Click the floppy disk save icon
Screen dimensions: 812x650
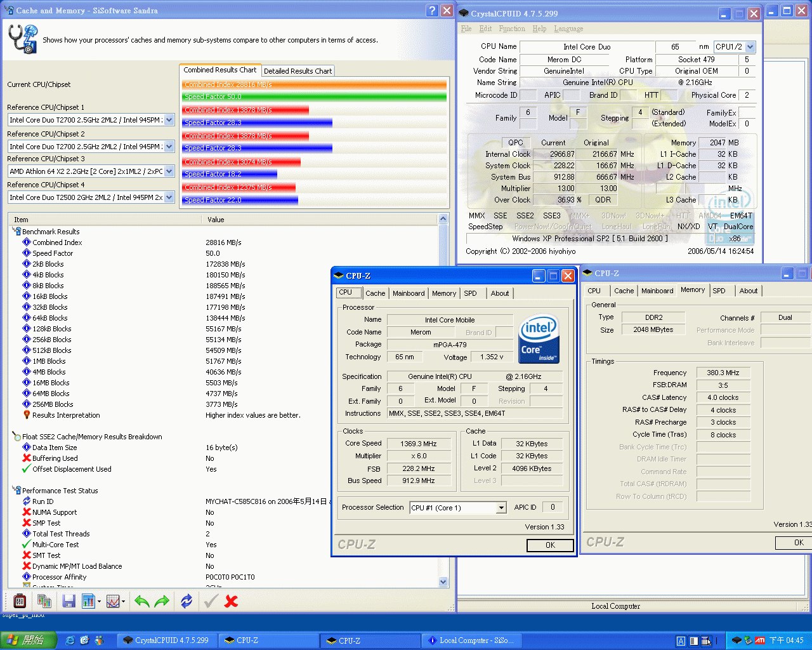pos(69,600)
